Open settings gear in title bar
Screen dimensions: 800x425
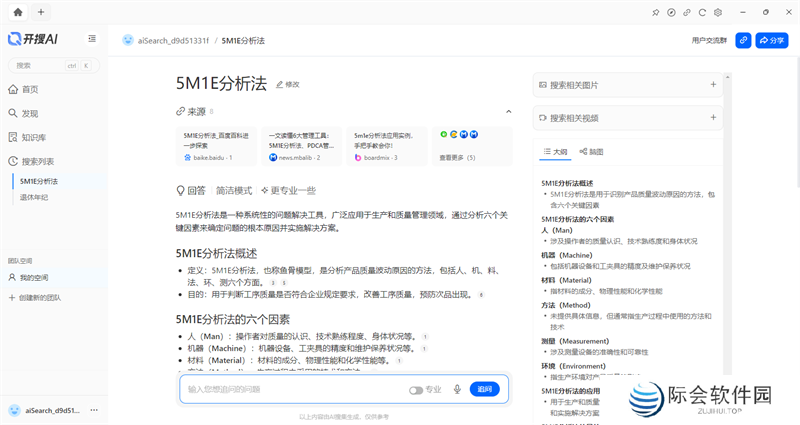(x=719, y=12)
